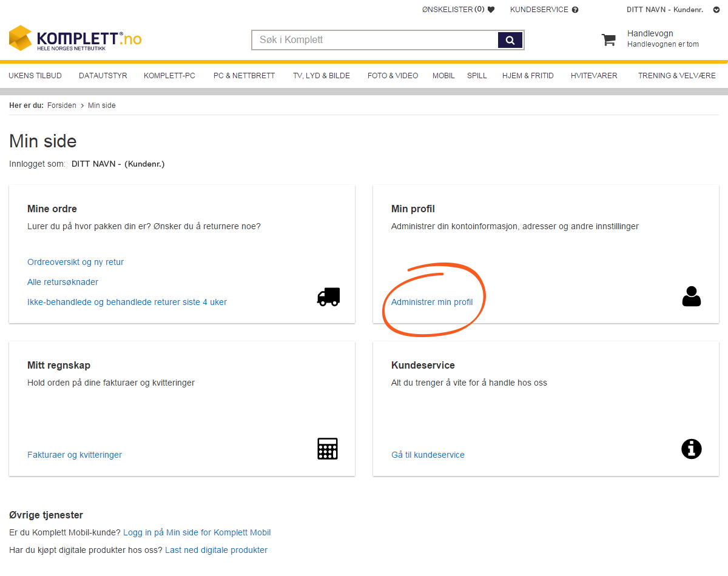Open Kundeservice help in top bar

click(544, 10)
